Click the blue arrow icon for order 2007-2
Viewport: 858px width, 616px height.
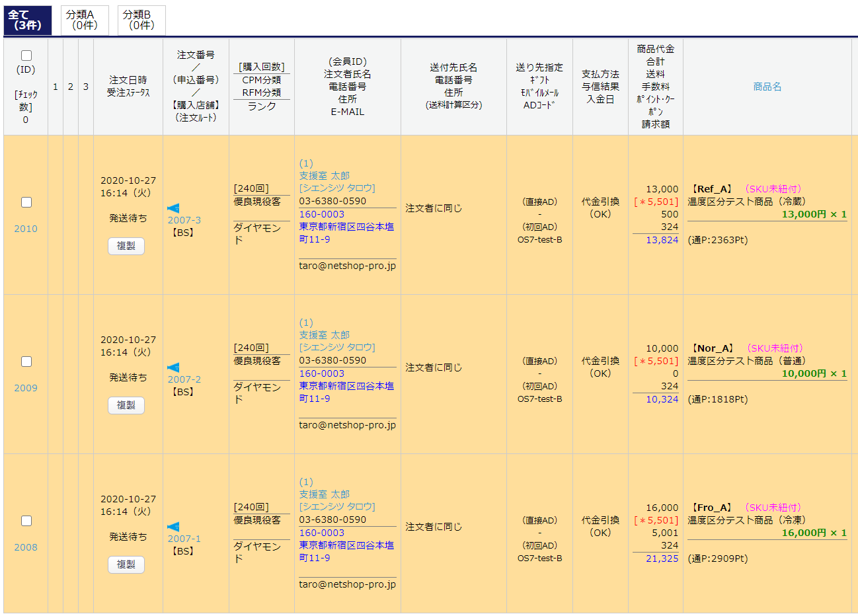point(173,367)
